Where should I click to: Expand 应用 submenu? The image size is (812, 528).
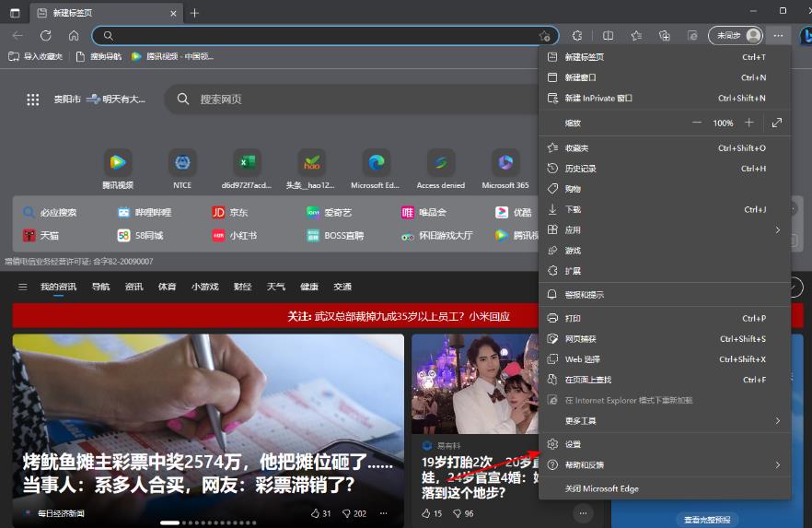(665, 230)
